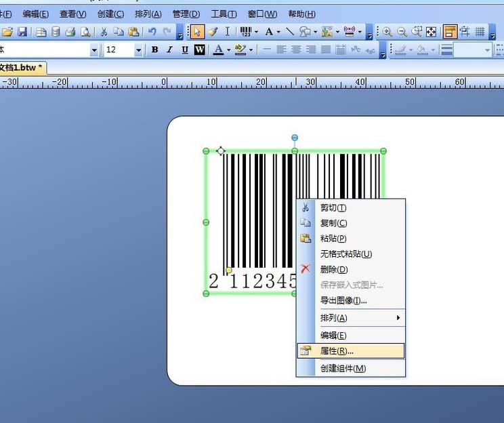504x423 pixels.
Task: Click the fill color bucket button
Action: tap(422, 49)
